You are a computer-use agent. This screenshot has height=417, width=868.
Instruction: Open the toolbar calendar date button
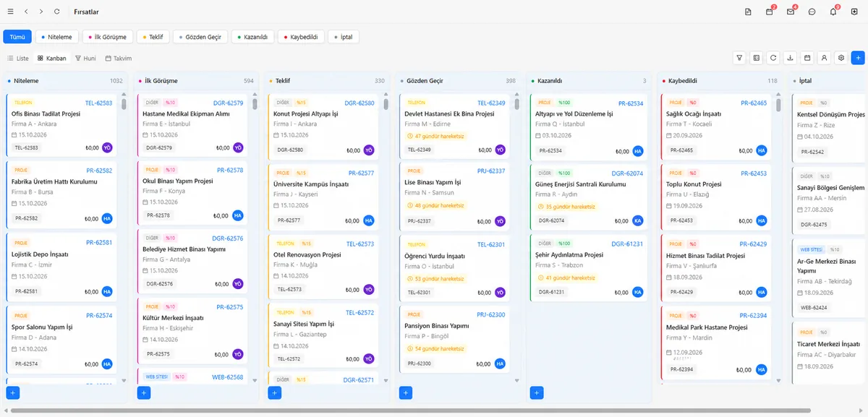coord(807,58)
